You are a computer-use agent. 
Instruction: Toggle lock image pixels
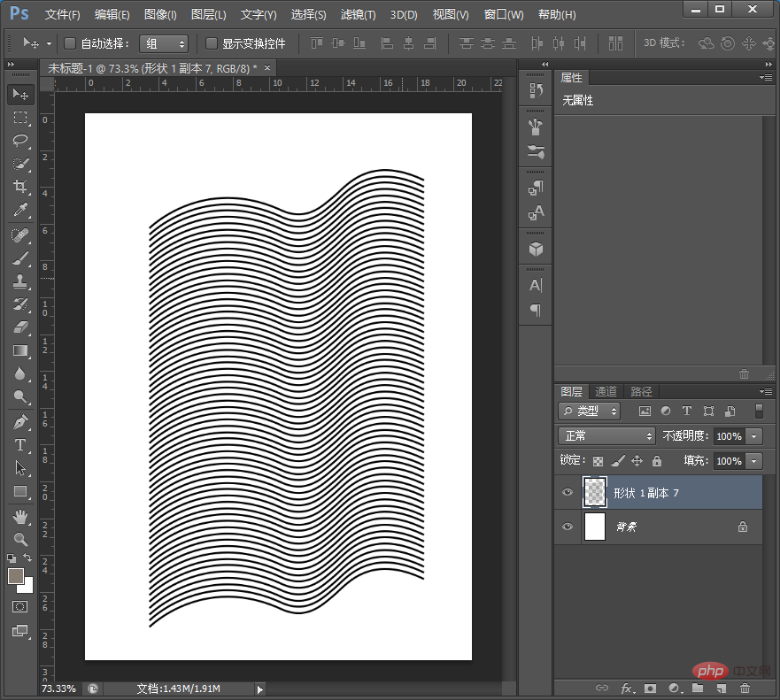(617, 461)
